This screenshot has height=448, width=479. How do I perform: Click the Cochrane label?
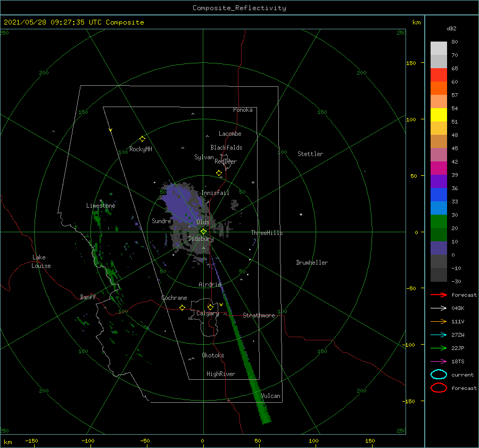tap(174, 298)
